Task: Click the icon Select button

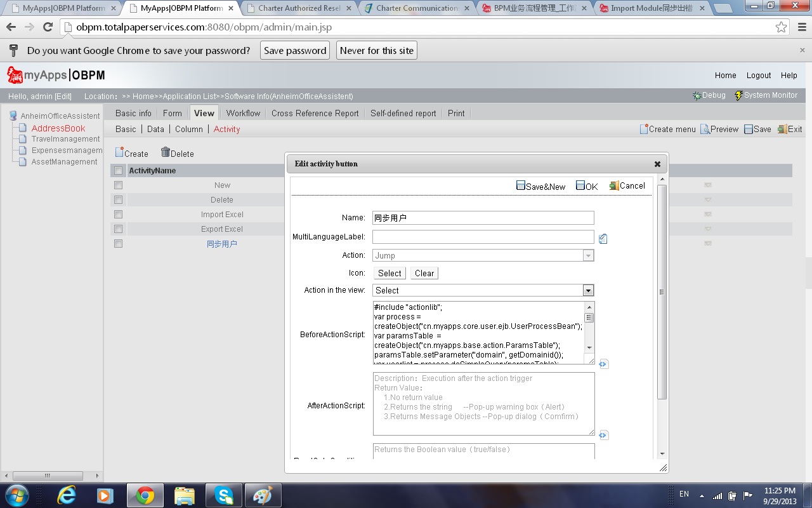Action: (x=390, y=273)
